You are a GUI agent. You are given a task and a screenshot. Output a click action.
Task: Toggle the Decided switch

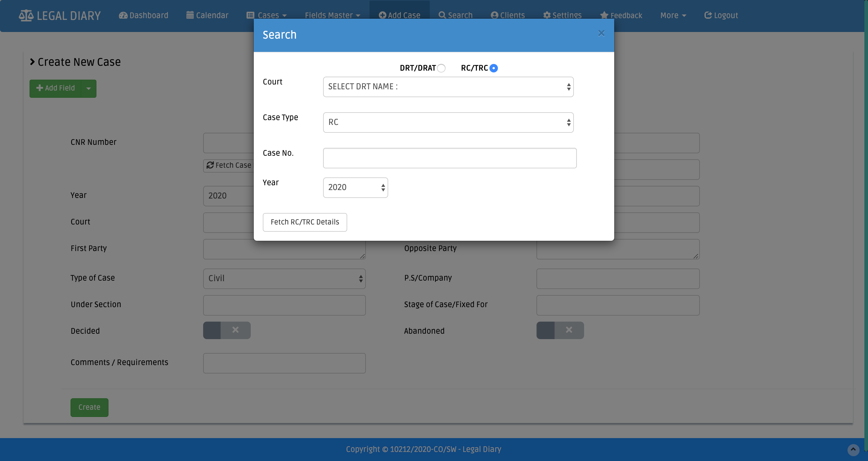click(227, 330)
